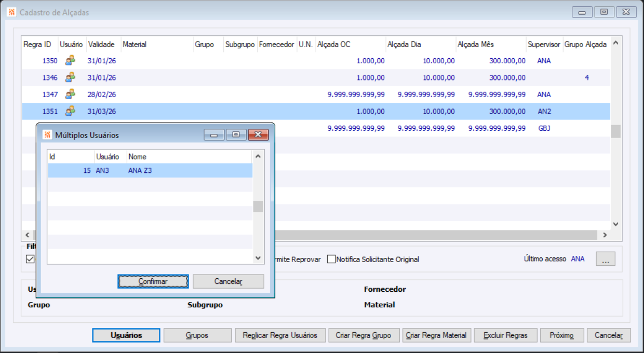644x353 pixels.
Task: Click Criar Regra Material button
Action: 436,335
